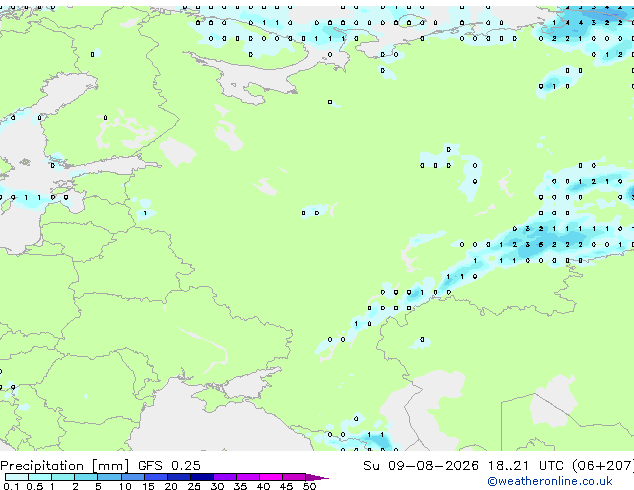The image size is (634, 490).
Task: Click the legend swatch between 20 and 25
Action: click(x=179, y=477)
